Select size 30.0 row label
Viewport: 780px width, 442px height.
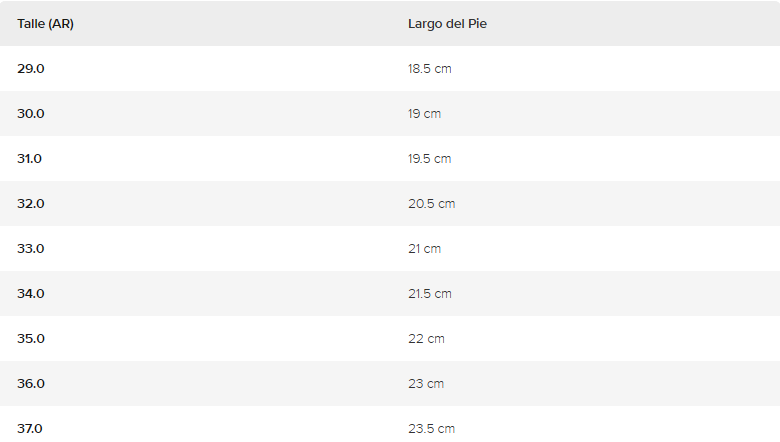[31, 113]
